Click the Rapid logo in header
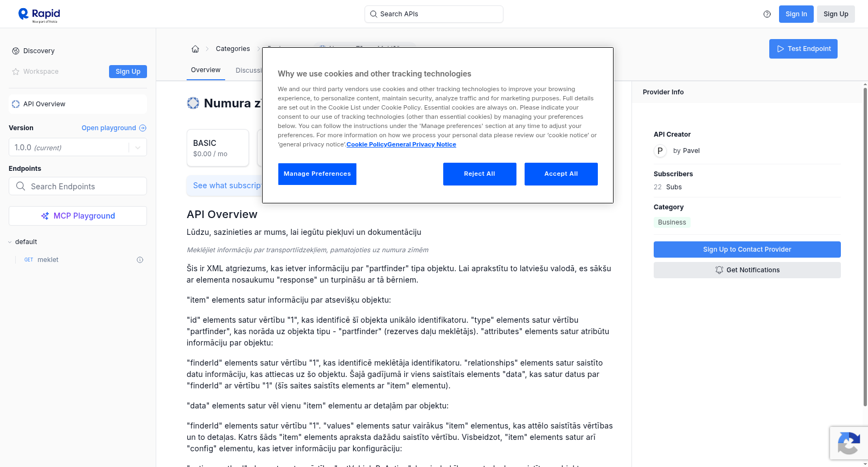 click(x=39, y=15)
